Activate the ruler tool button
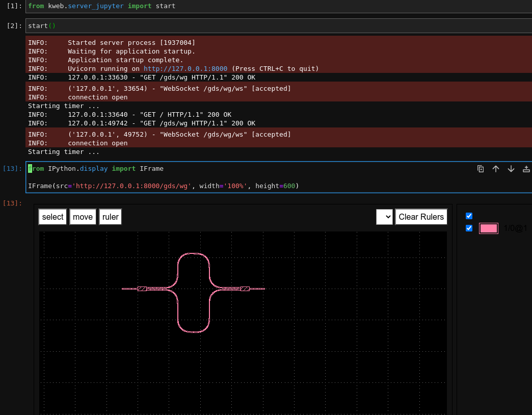 (x=110, y=217)
